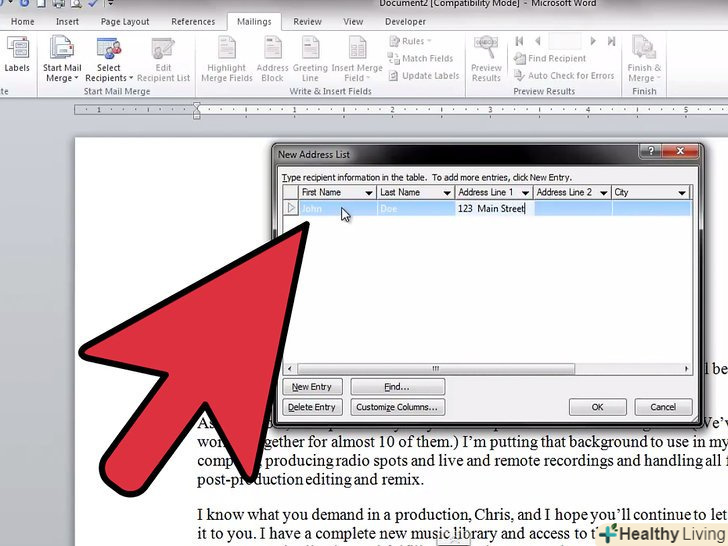Click the Cancel button
Viewport: 728px width, 546px height.
[x=663, y=407]
